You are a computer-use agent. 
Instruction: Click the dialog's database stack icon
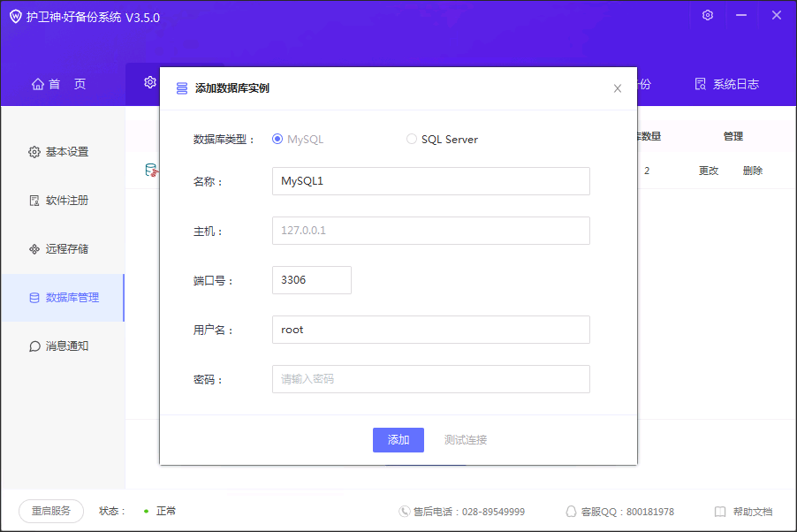click(181, 88)
